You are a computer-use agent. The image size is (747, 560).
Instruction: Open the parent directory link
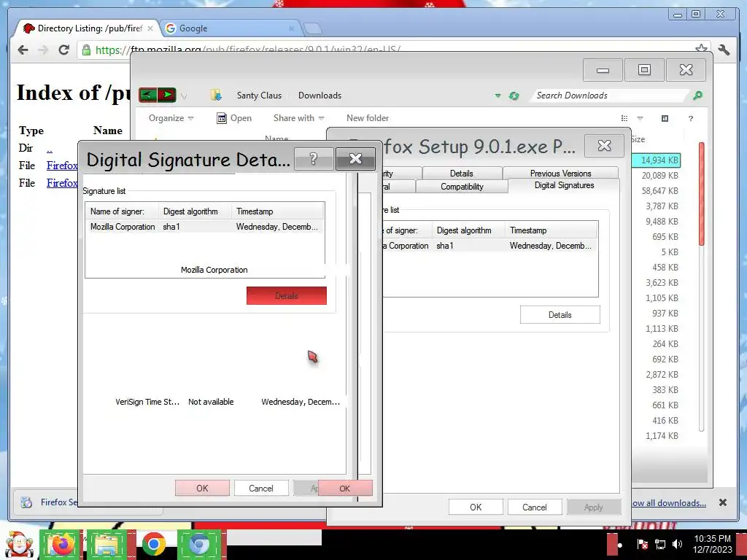pyautogui.click(x=50, y=148)
